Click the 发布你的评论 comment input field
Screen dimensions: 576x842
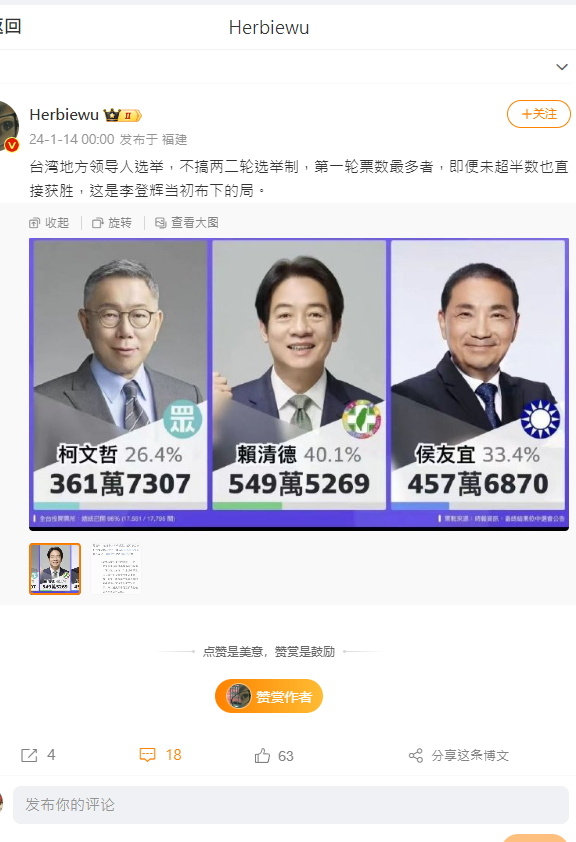(290, 804)
